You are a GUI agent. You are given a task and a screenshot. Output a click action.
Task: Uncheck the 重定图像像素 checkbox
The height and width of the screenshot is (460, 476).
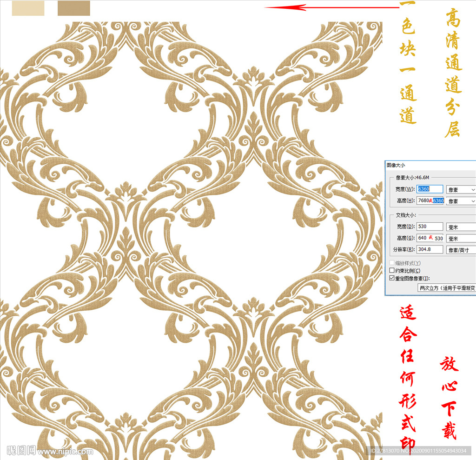coord(392,278)
